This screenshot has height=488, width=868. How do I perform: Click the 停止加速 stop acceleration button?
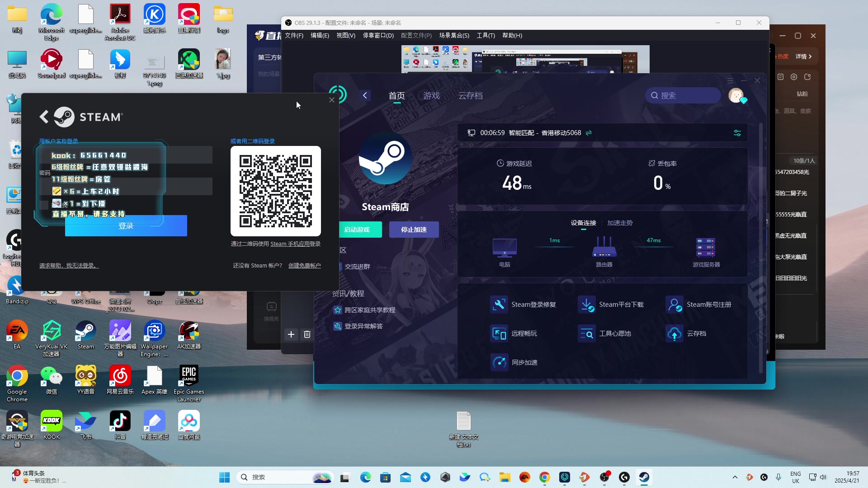pos(414,230)
